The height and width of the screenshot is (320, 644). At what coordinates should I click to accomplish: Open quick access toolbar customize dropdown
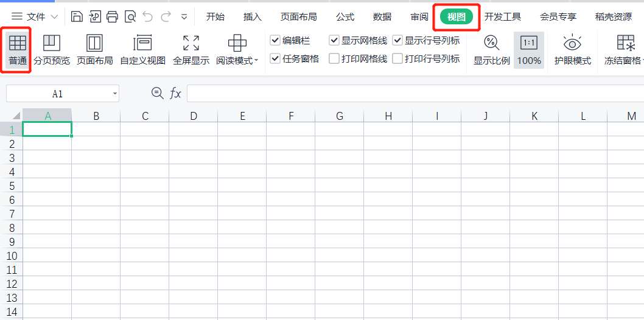[x=184, y=17]
